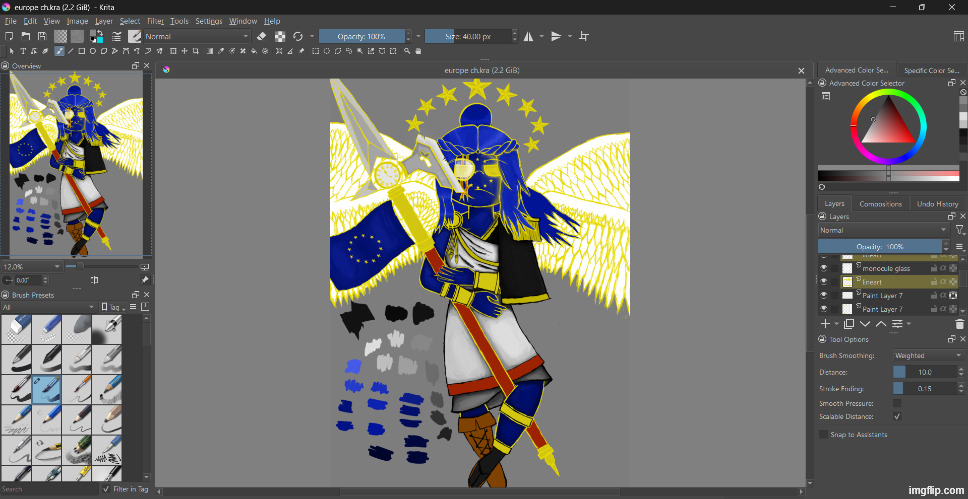968x499 pixels.
Task: Toggle eraser mode in the toolbar
Action: (261, 36)
